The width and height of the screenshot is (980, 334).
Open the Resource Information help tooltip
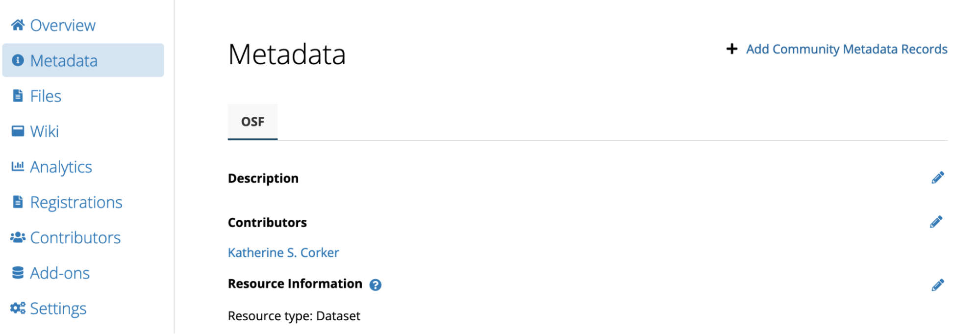coord(376,285)
